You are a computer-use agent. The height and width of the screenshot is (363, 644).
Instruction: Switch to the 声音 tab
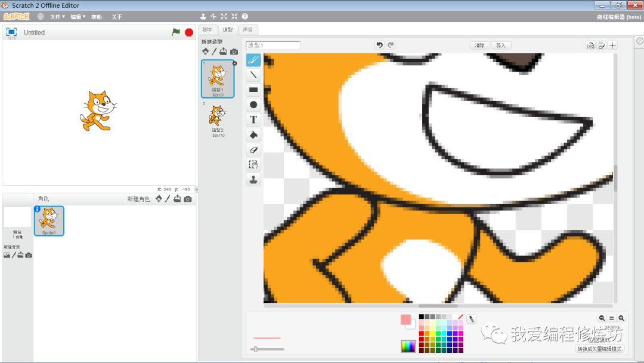(247, 30)
